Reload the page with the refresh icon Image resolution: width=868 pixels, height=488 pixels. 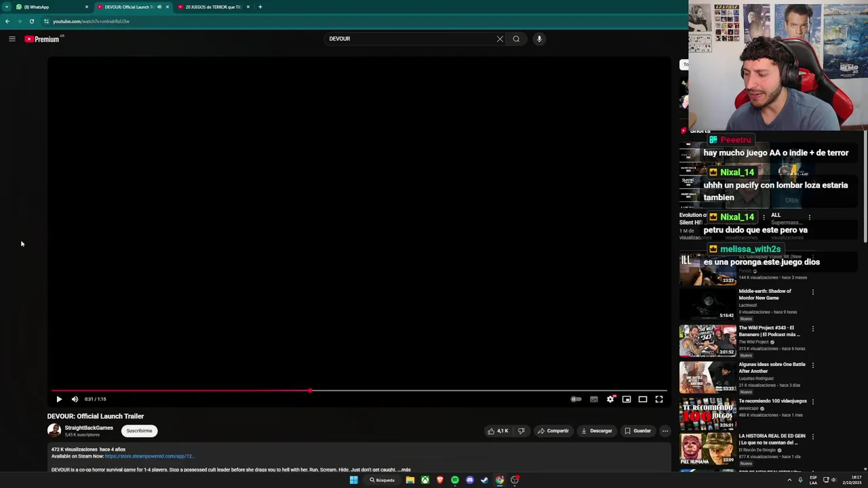[32, 21]
